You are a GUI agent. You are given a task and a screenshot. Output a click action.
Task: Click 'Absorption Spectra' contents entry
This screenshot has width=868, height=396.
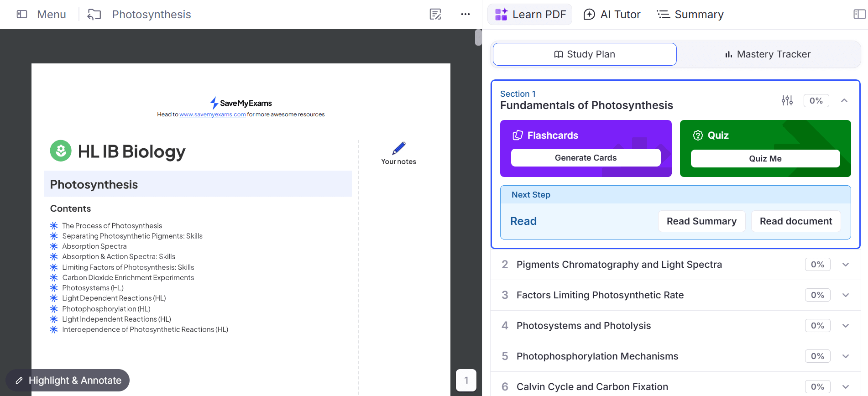(94, 246)
